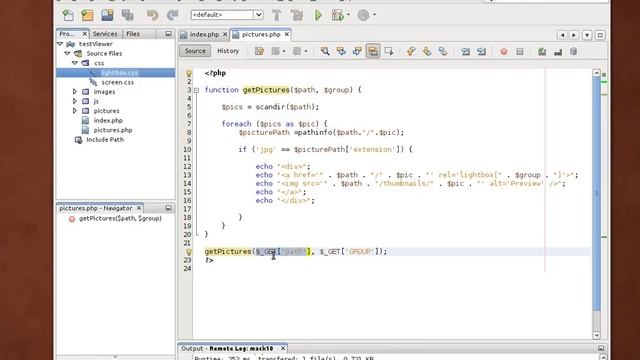This screenshot has width=640, height=360.
Task: Expand the images folder
Action: 75,92
